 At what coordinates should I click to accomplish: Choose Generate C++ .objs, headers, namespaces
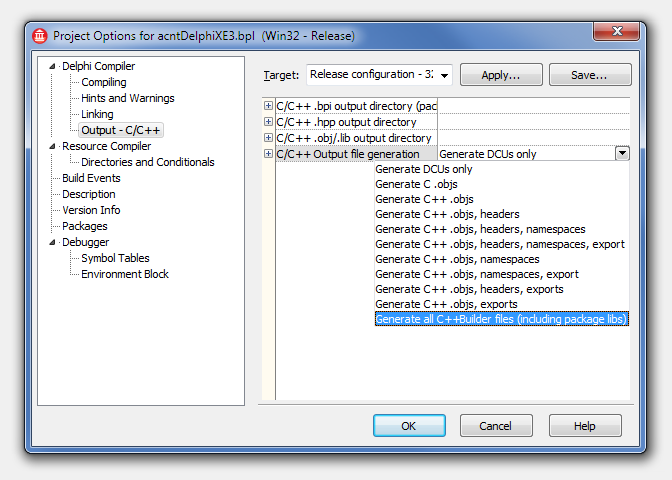click(502, 229)
